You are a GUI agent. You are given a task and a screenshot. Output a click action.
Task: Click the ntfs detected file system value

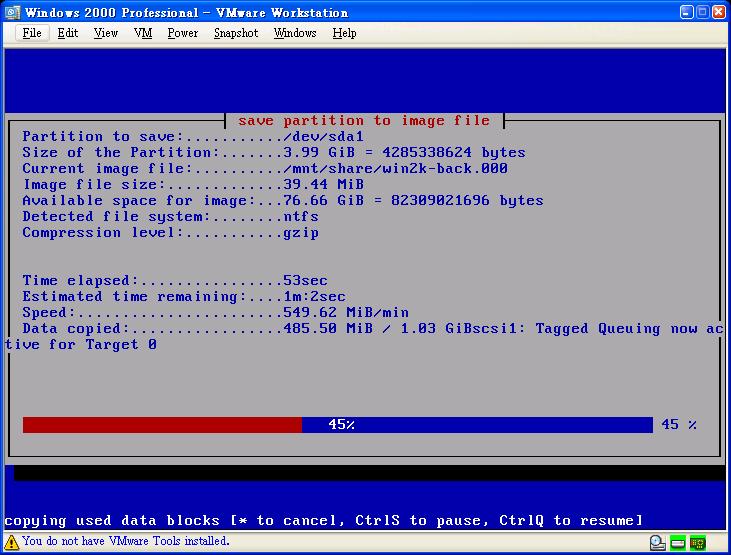(301, 216)
